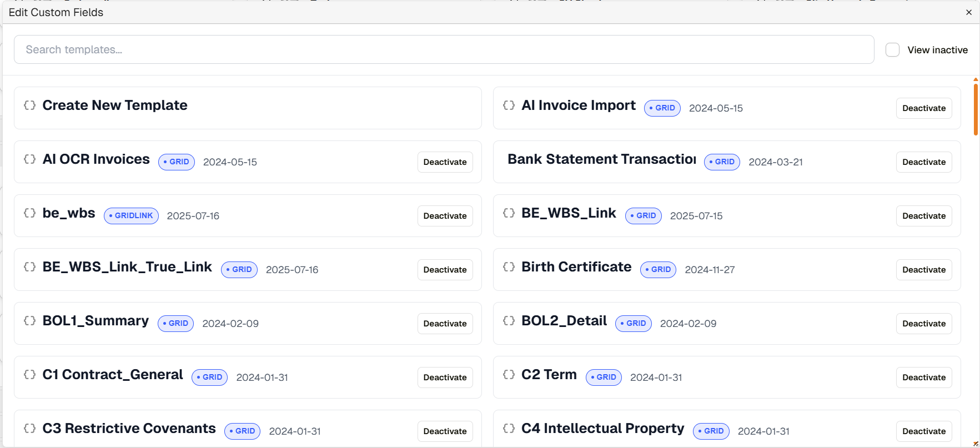Deactivate the C1 Contract_General template
Screen dimensions: 980x448
445,377
